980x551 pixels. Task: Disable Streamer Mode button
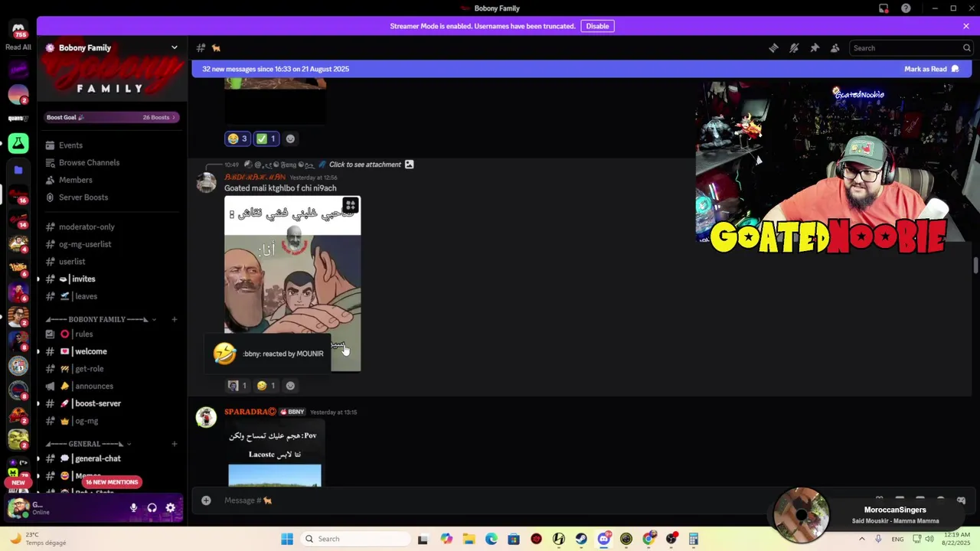(597, 26)
